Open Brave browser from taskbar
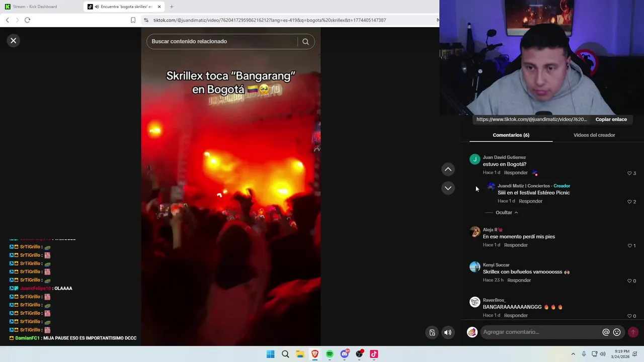Viewport: 644px width, 362px height. click(315, 354)
